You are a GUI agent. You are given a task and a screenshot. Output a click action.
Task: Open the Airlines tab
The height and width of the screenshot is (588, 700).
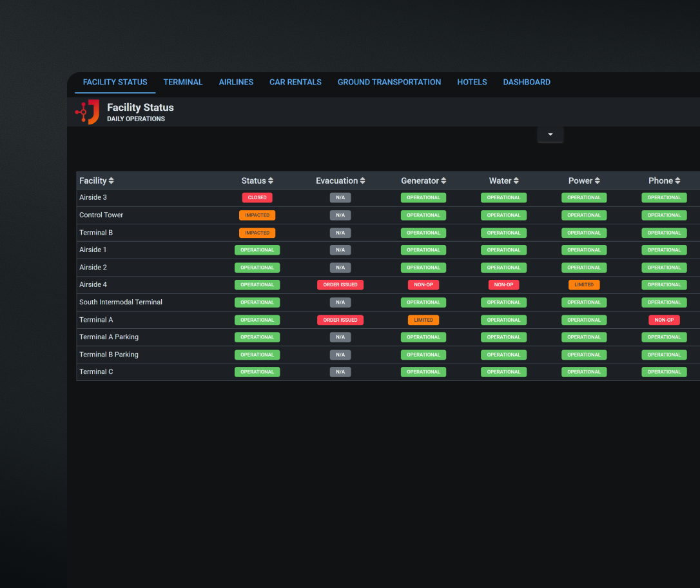[236, 83]
